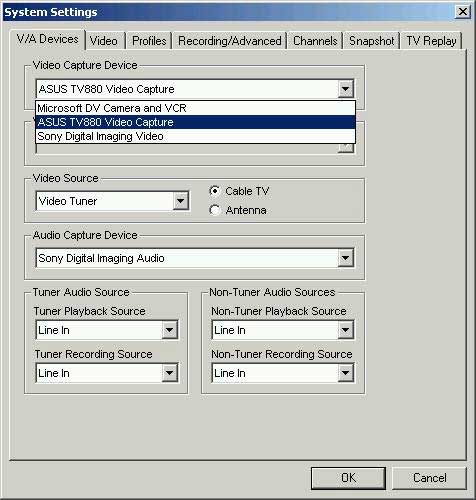
Task: Select the Antenna radio button
Action: point(215,210)
